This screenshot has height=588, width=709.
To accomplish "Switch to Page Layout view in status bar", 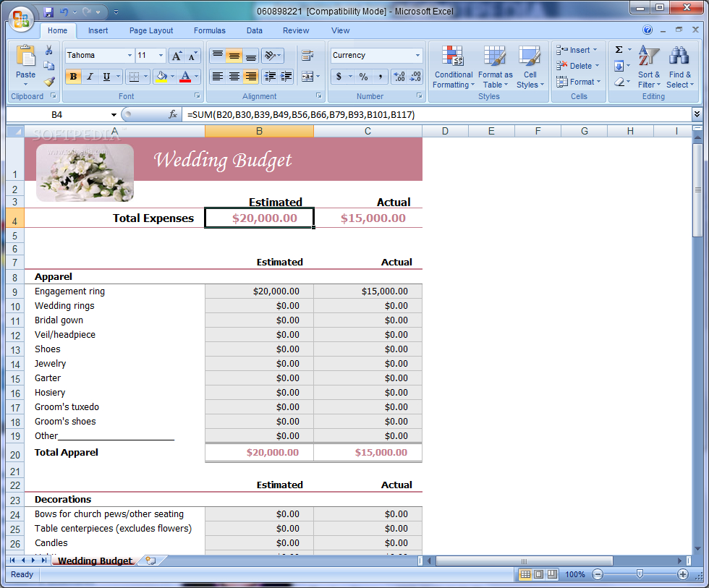I will tap(539, 574).
